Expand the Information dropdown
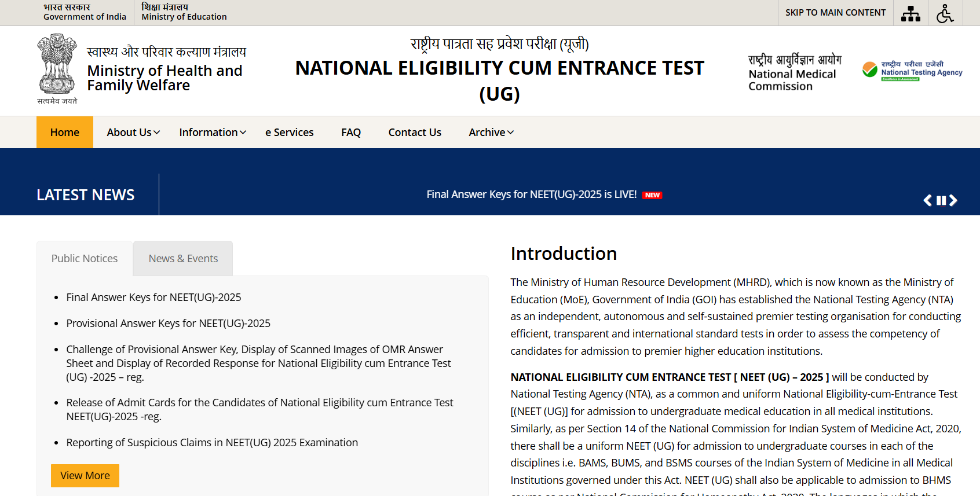The width and height of the screenshot is (980, 496). pos(213,132)
